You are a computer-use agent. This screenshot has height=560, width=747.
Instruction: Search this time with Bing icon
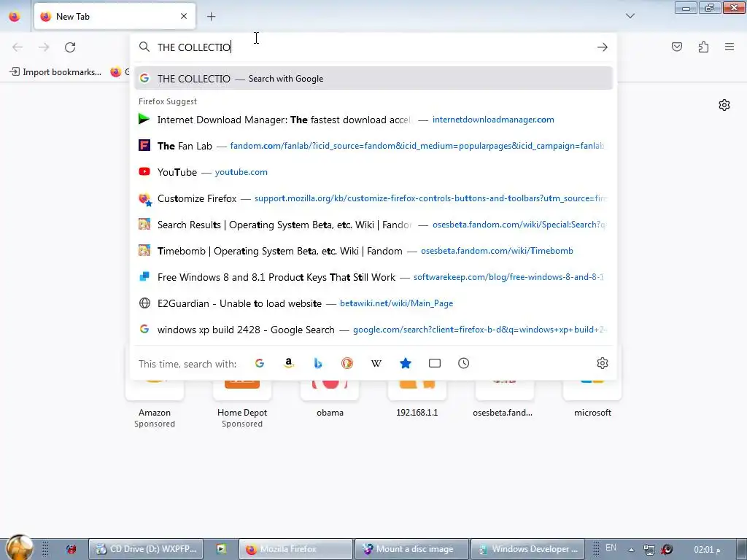pyautogui.click(x=318, y=363)
